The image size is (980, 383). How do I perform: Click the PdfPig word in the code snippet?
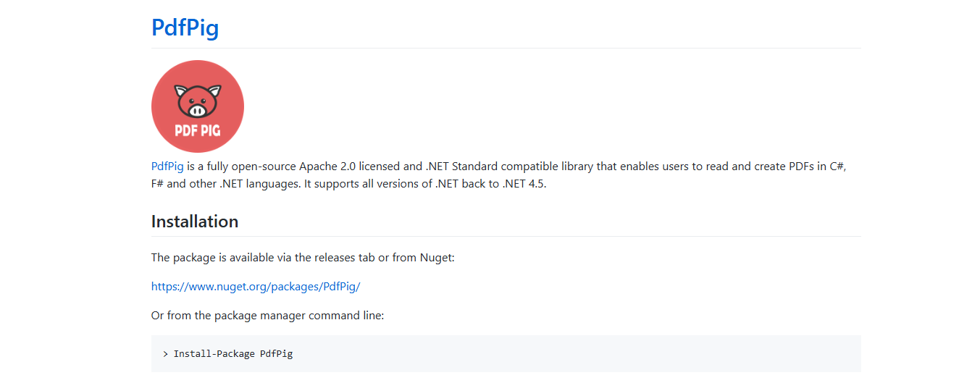(277, 354)
